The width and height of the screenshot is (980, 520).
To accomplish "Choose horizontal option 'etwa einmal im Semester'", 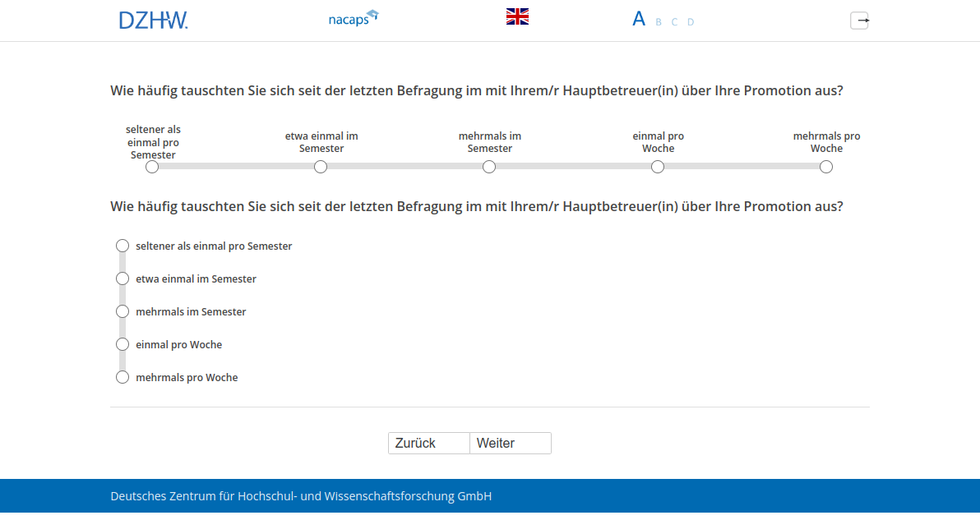I will click(321, 167).
